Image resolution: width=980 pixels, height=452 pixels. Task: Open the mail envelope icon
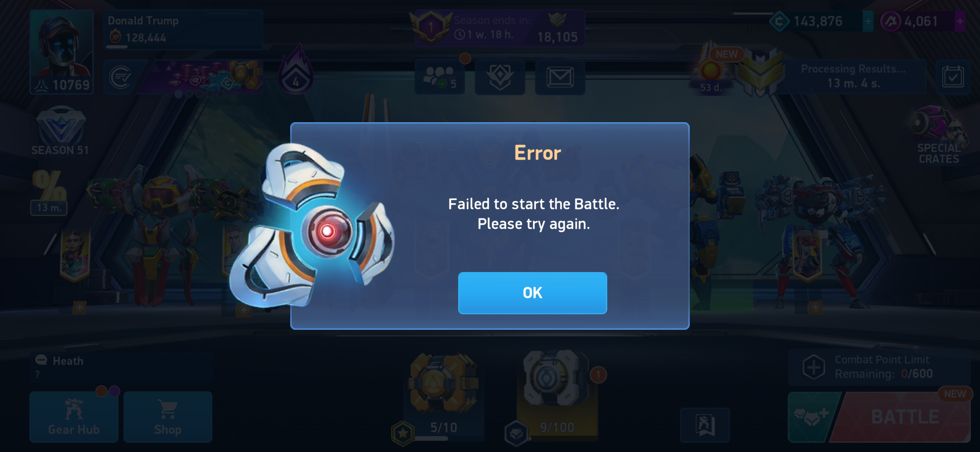tap(560, 77)
